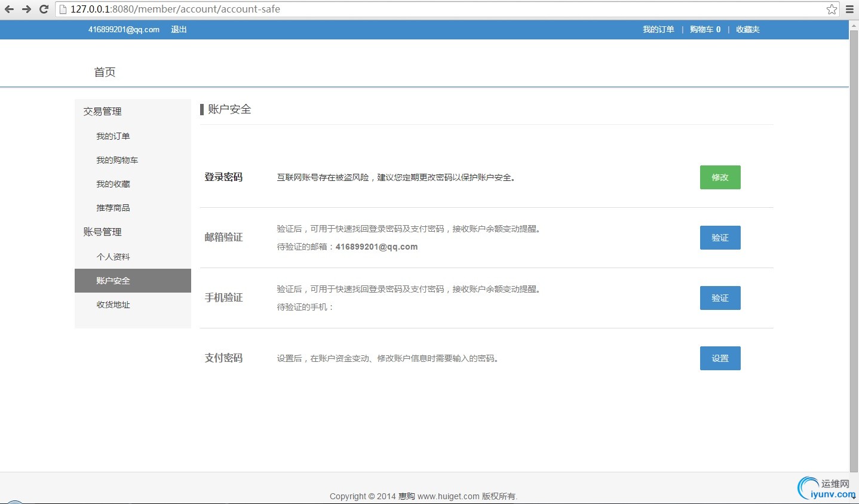Click 验证 button for 手机验证
859x504 pixels.
[x=720, y=298]
